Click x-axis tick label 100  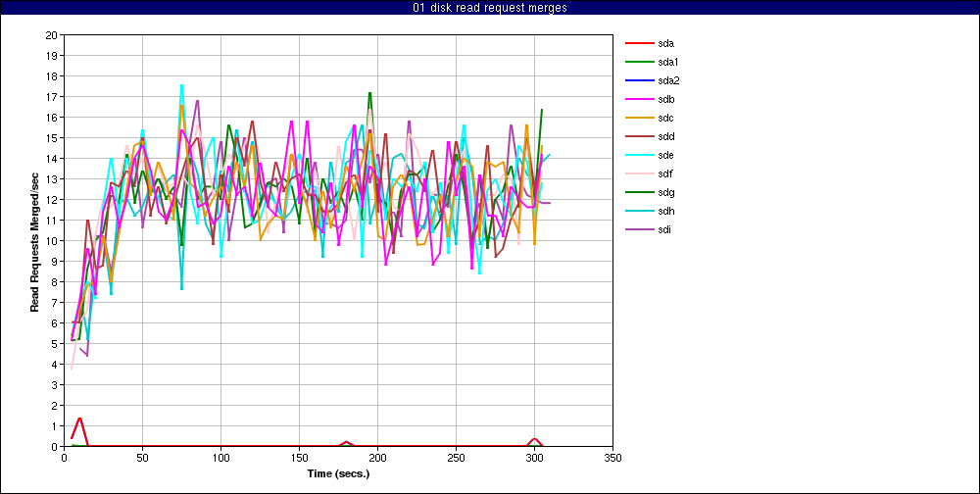click(x=220, y=458)
